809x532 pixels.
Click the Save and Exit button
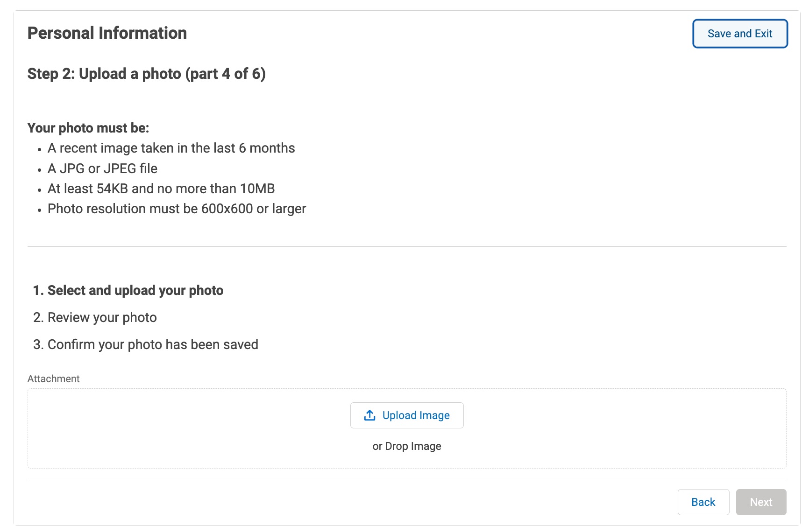point(740,34)
